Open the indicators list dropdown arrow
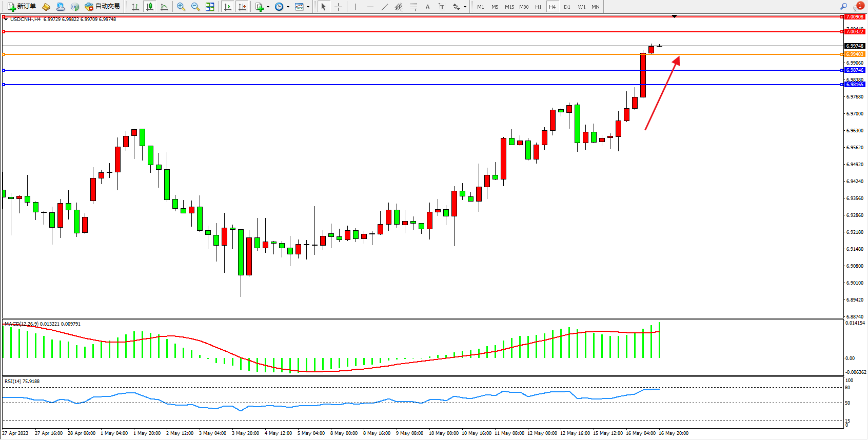 (x=268, y=7)
